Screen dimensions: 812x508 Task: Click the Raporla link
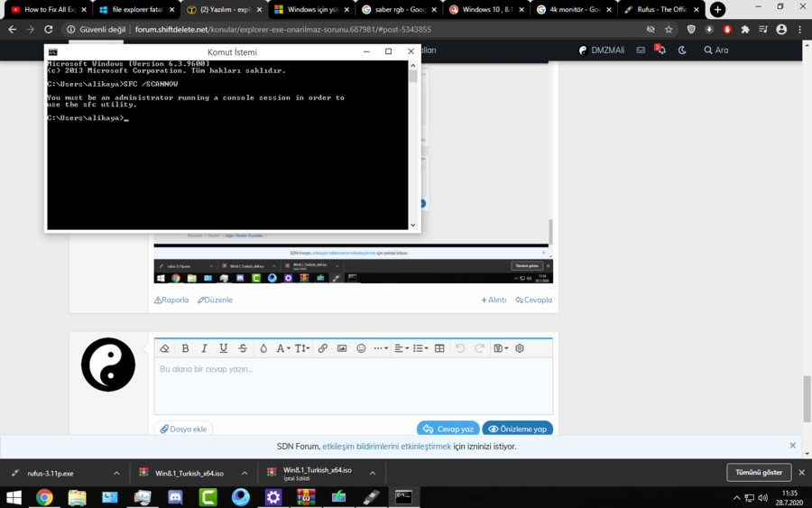[x=171, y=300]
